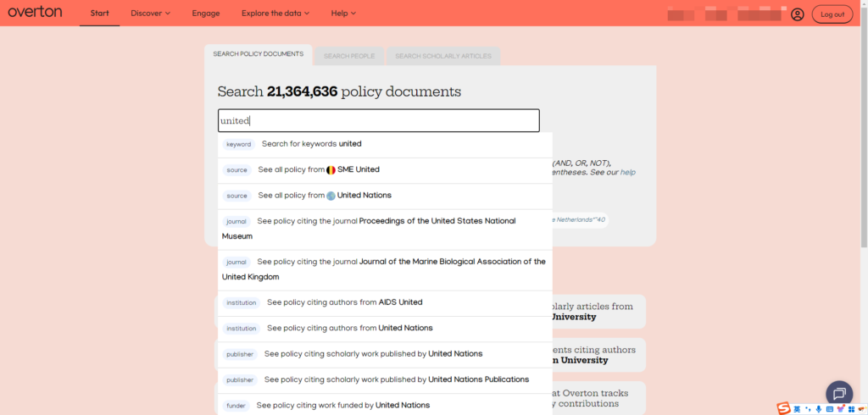Switch to the Search Scholarly Articles tab
The height and width of the screenshot is (415, 868).
coord(442,56)
